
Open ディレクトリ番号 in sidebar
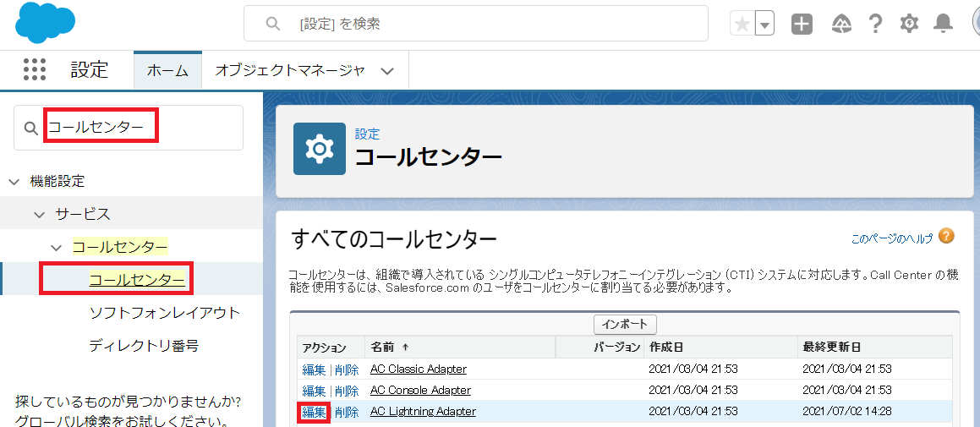(x=145, y=345)
